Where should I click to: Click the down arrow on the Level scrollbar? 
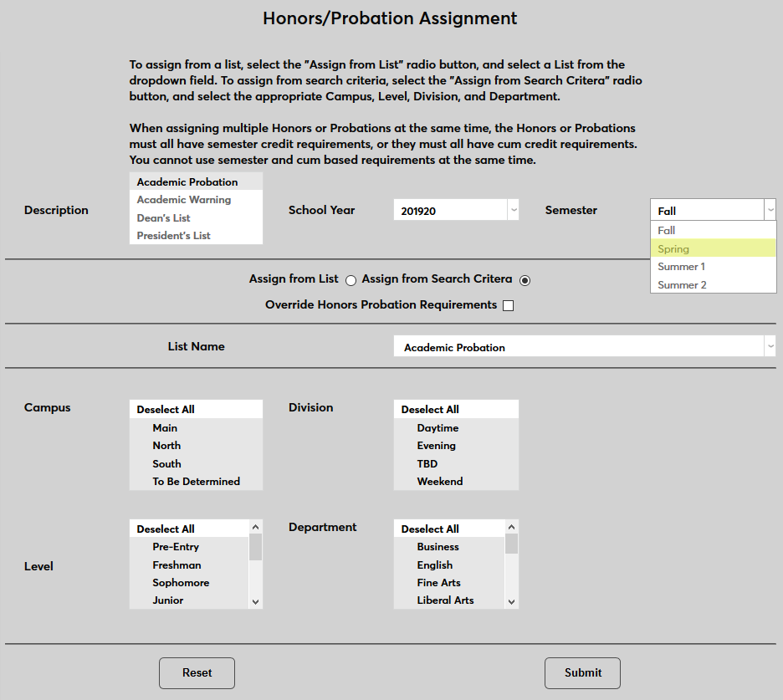click(255, 600)
